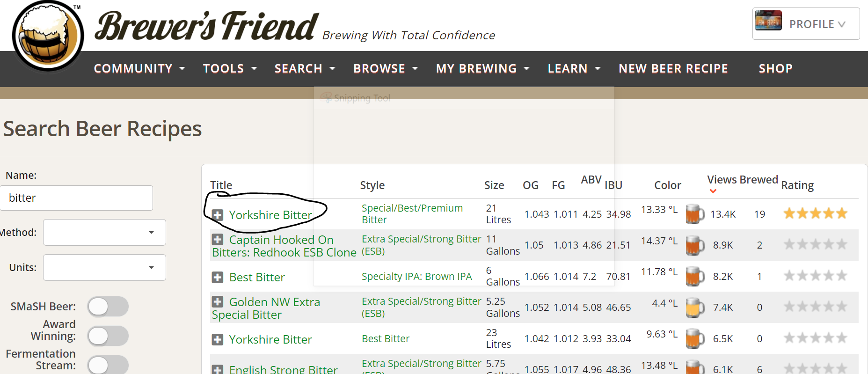Sort results by Size column
Screen dimensions: 868x374
(494, 185)
